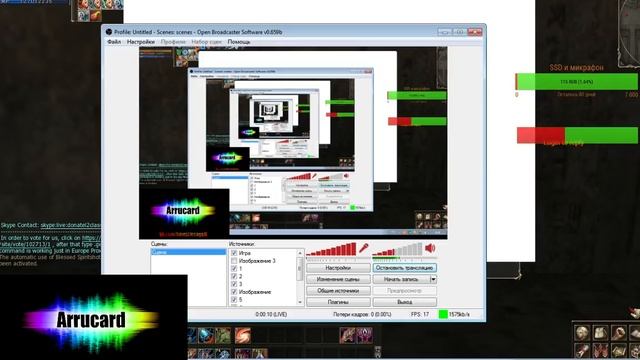Enable the Изображение 3 source checkbox
The height and width of the screenshot is (360, 640).
click(x=234, y=261)
